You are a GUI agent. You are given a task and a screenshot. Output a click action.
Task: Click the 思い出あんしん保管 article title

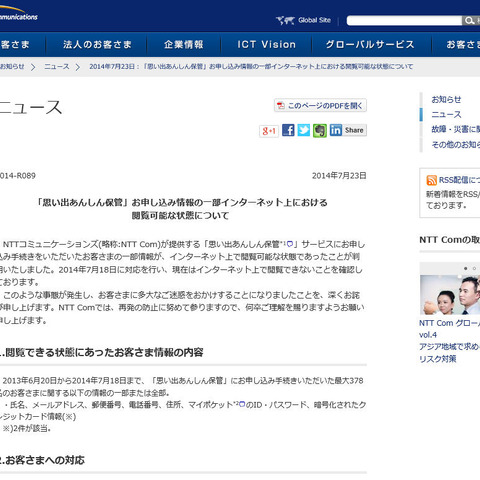click(182, 209)
